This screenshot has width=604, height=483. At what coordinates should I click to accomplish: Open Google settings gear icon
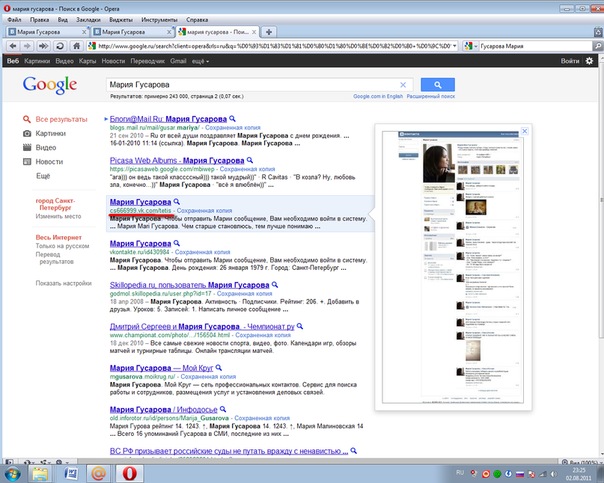pos(589,61)
